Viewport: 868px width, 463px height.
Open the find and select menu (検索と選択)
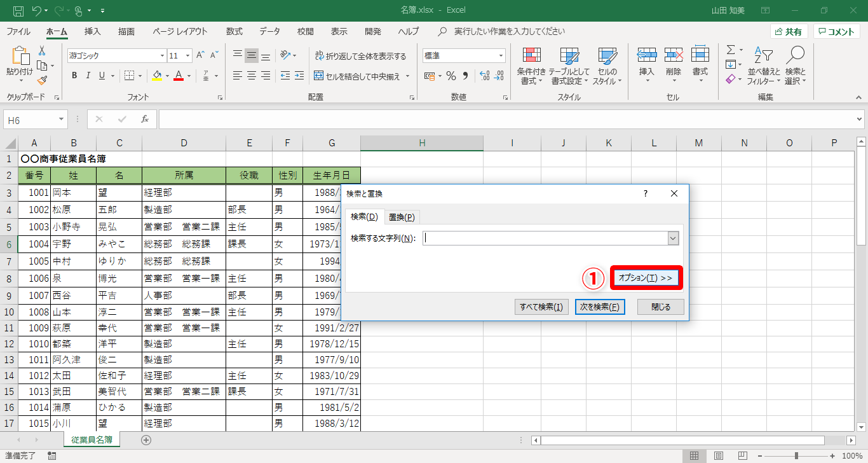[x=795, y=66]
